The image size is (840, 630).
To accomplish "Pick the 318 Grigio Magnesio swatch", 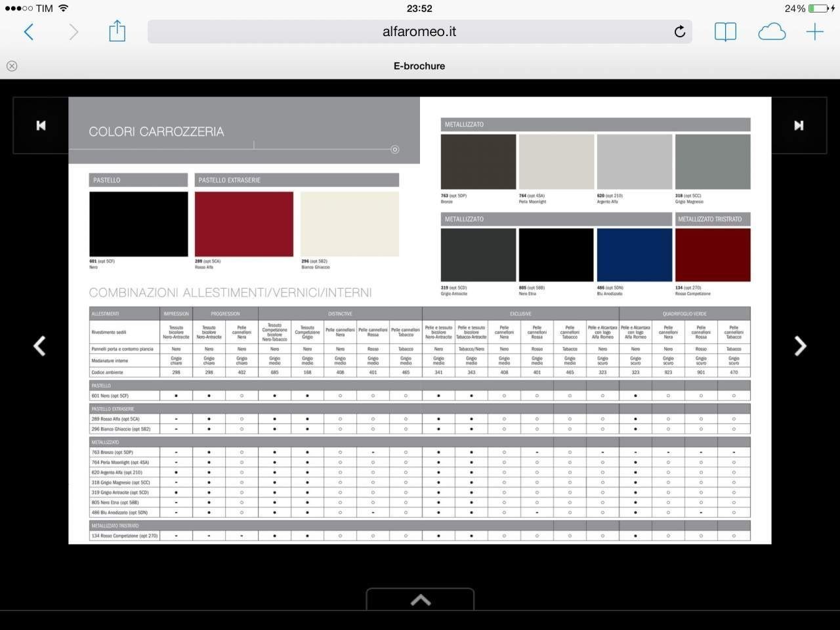I will pyautogui.click(x=713, y=162).
